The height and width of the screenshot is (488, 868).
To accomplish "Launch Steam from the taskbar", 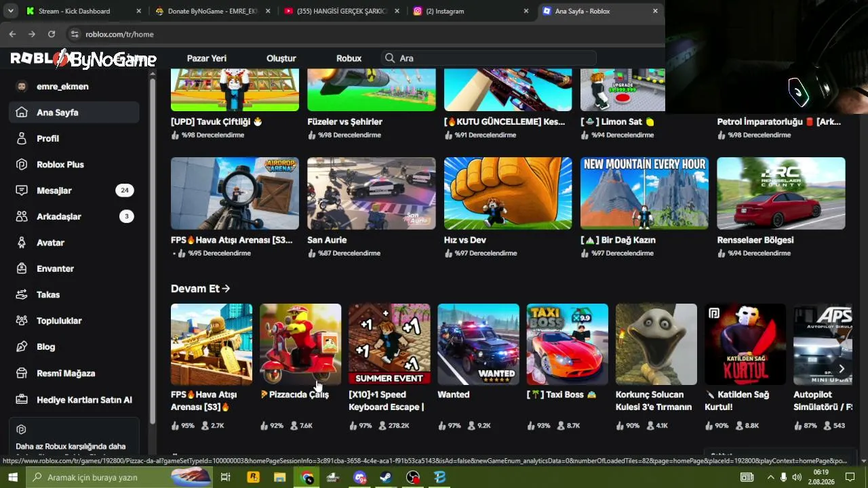I will tap(385, 477).
